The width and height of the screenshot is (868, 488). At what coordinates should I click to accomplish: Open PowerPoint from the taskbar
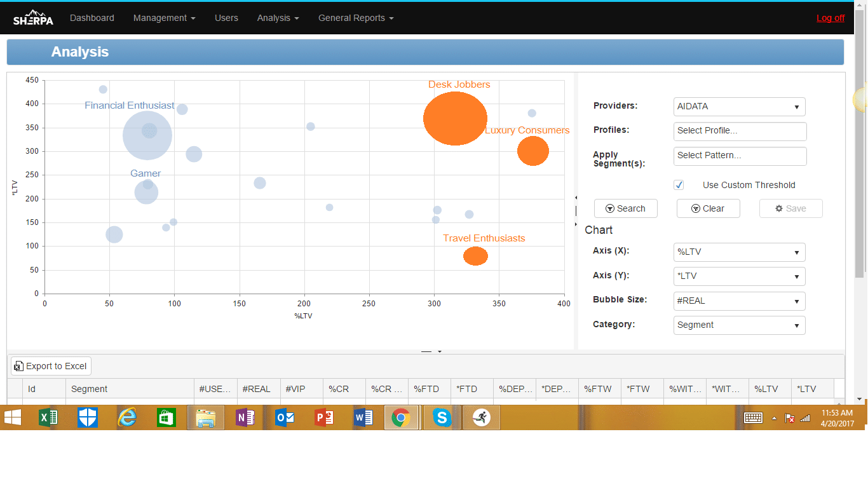[323, 417]
